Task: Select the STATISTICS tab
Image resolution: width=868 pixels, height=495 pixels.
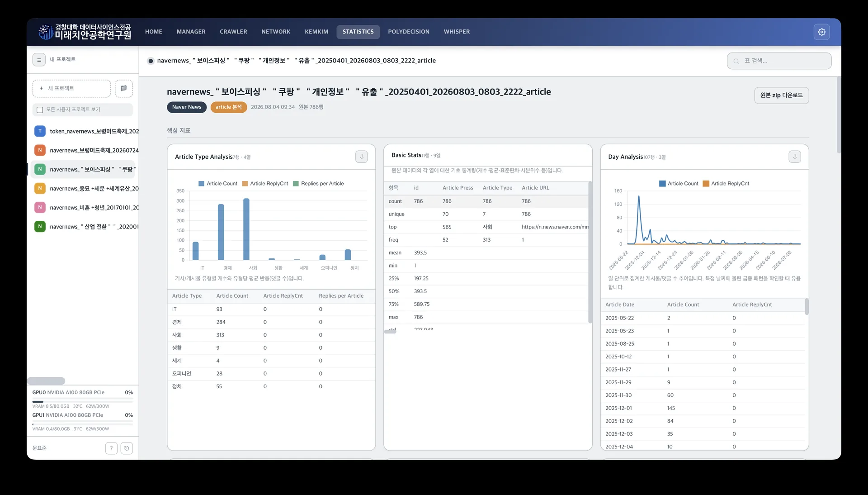Action: 358,32
